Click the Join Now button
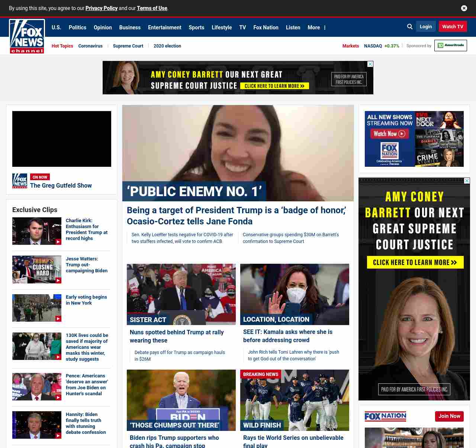Screen dimensions: 476x448 pos(449,416)
